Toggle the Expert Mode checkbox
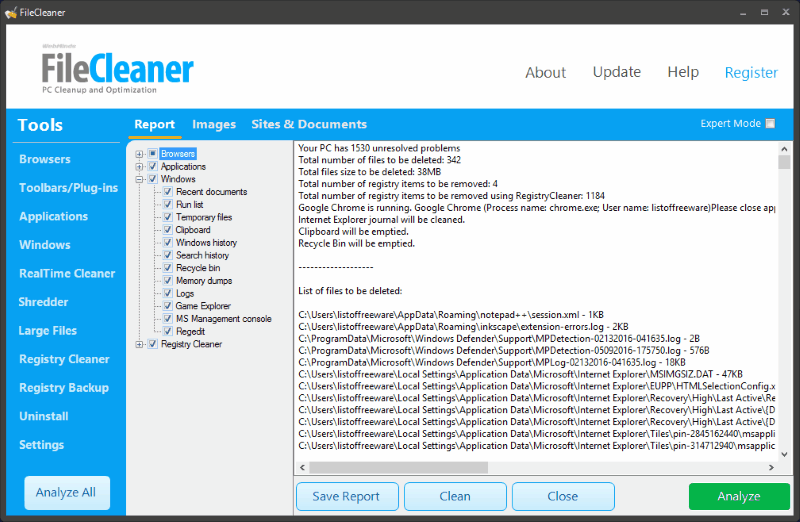 (x=770, y=123)
